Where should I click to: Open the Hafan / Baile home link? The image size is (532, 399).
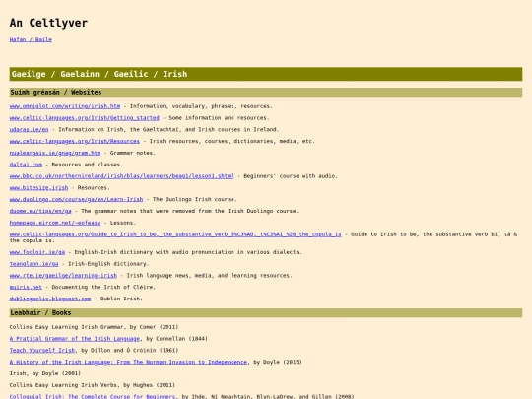click(x=31, y=39)
